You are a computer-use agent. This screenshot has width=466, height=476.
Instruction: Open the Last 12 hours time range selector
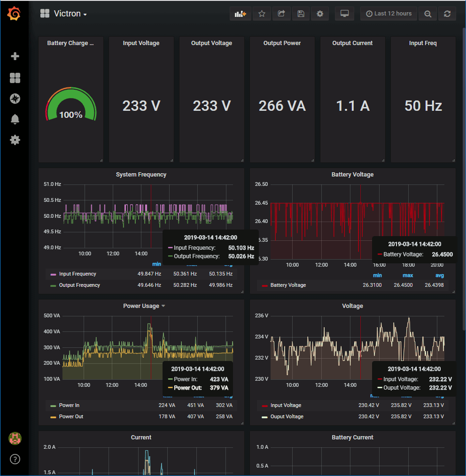pos(388,13)
